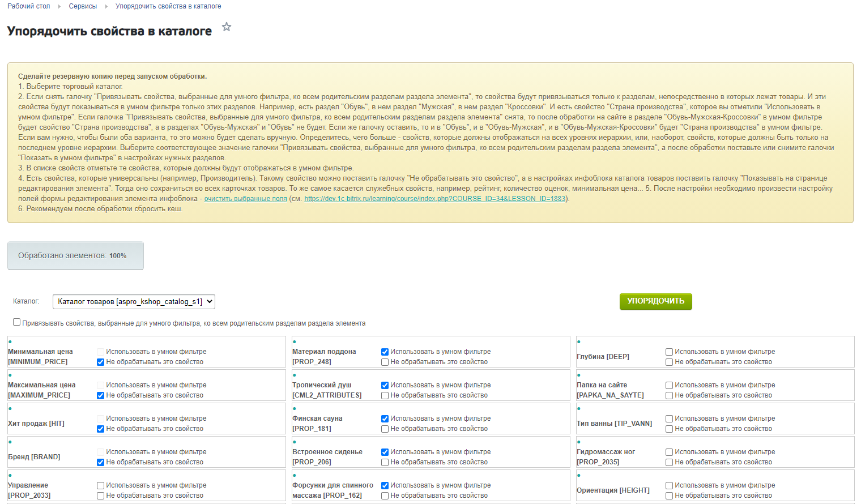Go to Рабочий стол breadcrumb
This screenshot has height=504, width=861.
(x=29, y=6)
